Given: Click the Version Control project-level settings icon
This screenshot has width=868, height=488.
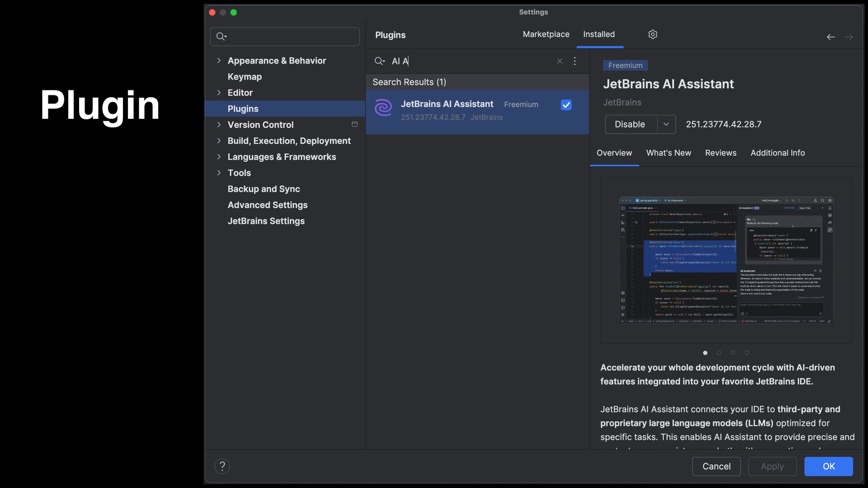Looking at the screenshot, I should [x=355, y=124].
